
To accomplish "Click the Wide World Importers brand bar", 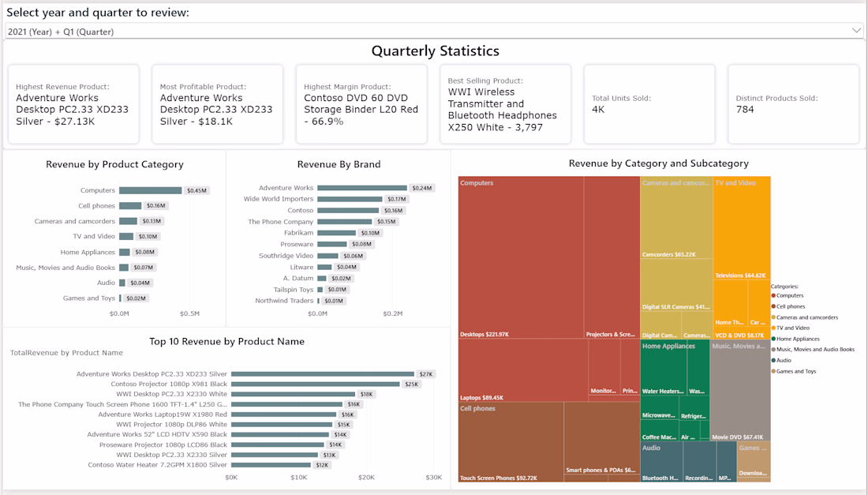I will coord(350,199).
